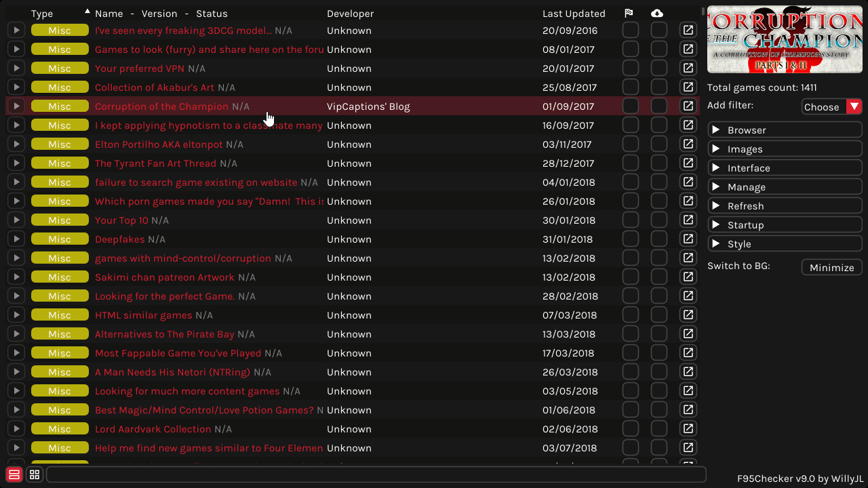Sort by the Last Updated column header
This screenshot has height=488, width=868.
[x=574, y=14]
